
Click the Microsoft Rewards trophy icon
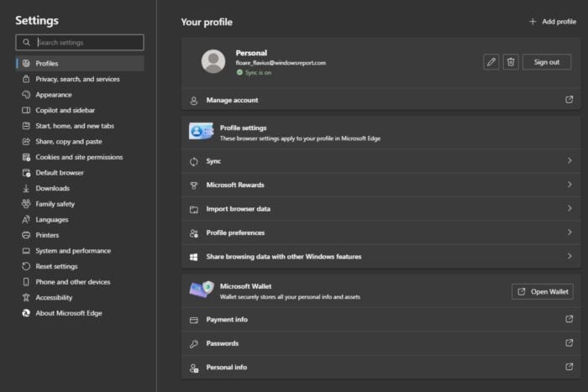point(194,186)
